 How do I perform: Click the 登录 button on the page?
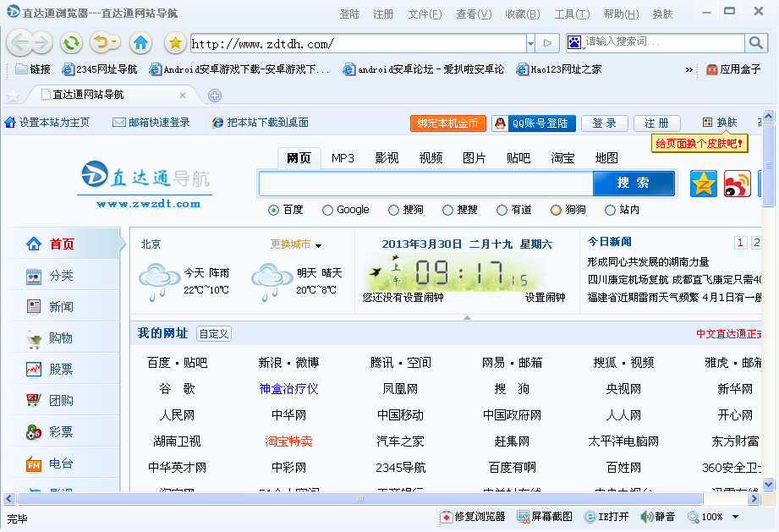coord(604,123)
